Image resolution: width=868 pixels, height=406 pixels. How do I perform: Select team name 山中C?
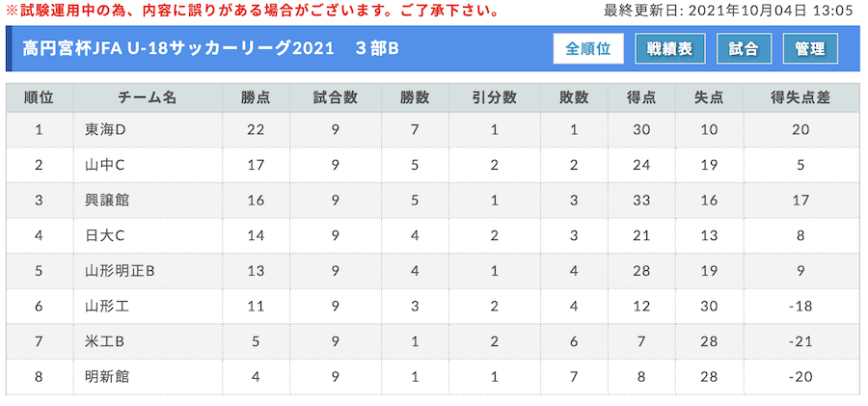tap(105, 165)
